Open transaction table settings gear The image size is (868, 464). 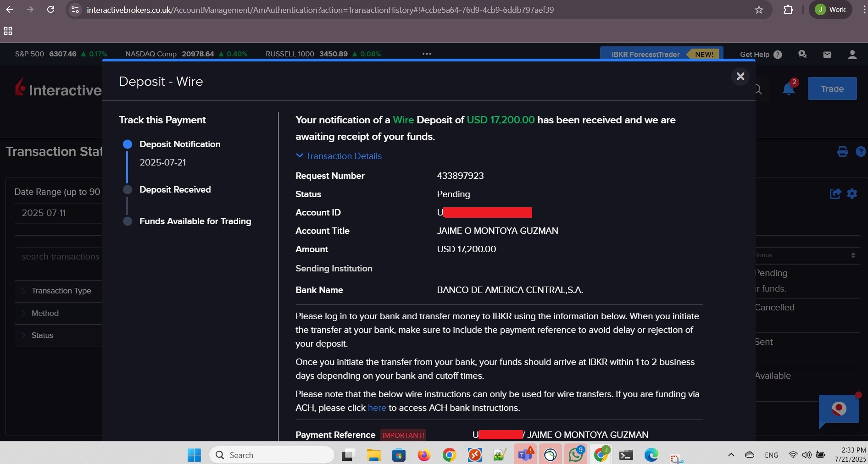(852, 193)
